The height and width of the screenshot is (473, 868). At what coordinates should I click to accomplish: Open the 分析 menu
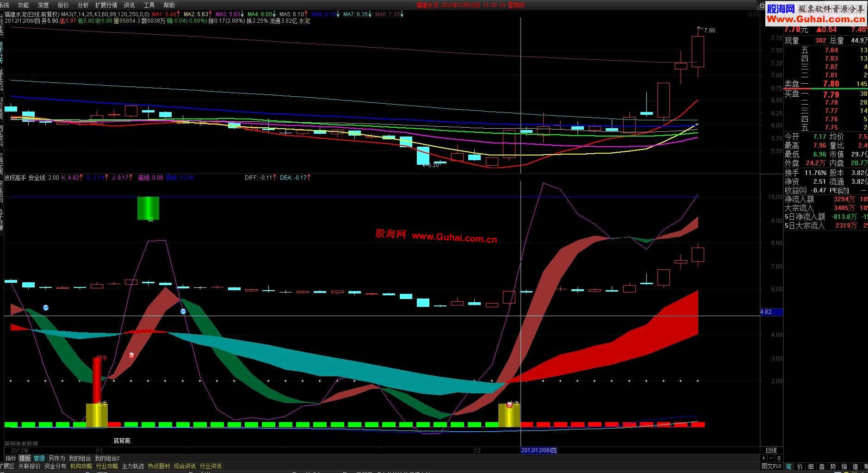point(83,5)
